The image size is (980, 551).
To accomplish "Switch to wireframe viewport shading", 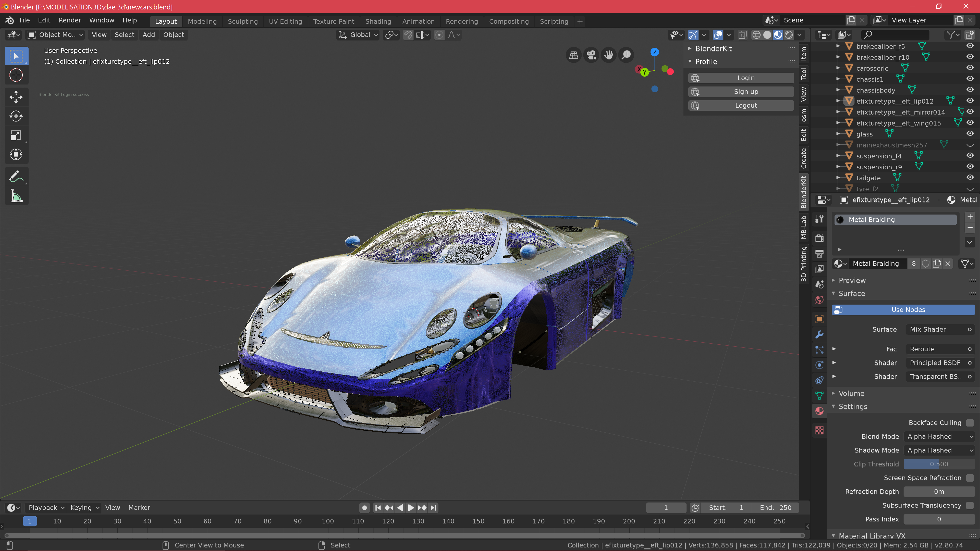I will (756, 35).
